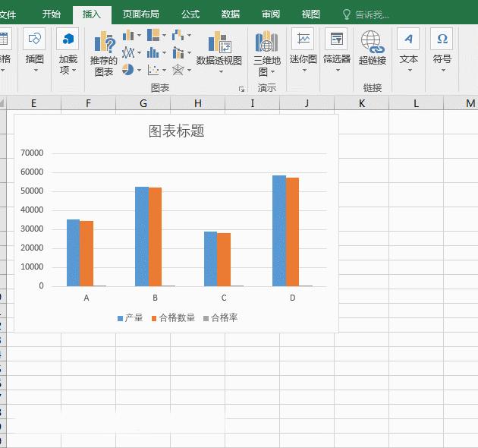Expand the pie chart dropdown arrow
Screen dimensions: 478x448
coord(139,71)
